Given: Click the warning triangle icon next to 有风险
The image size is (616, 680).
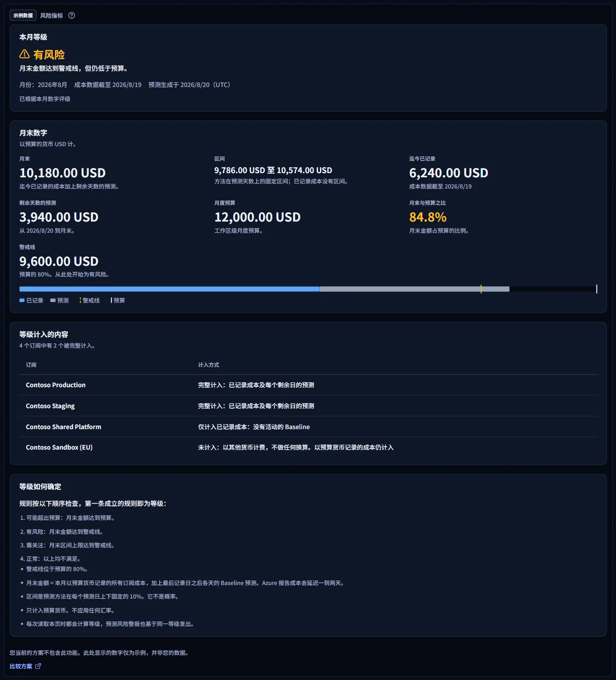Looking at the screenshot, I should [25, 54].
